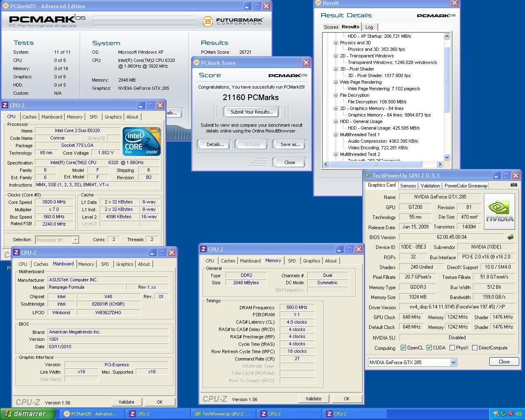The width and height of the screenshot is (525, 420).
Task: Click the Result Details vertical scrollbar thumb
Action: [x=447, y=79]
